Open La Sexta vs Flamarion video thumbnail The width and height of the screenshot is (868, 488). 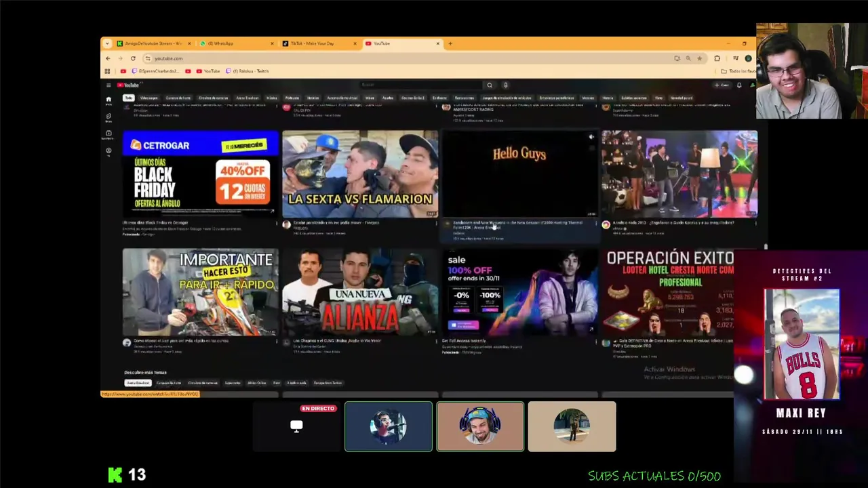tap(360, 174)
